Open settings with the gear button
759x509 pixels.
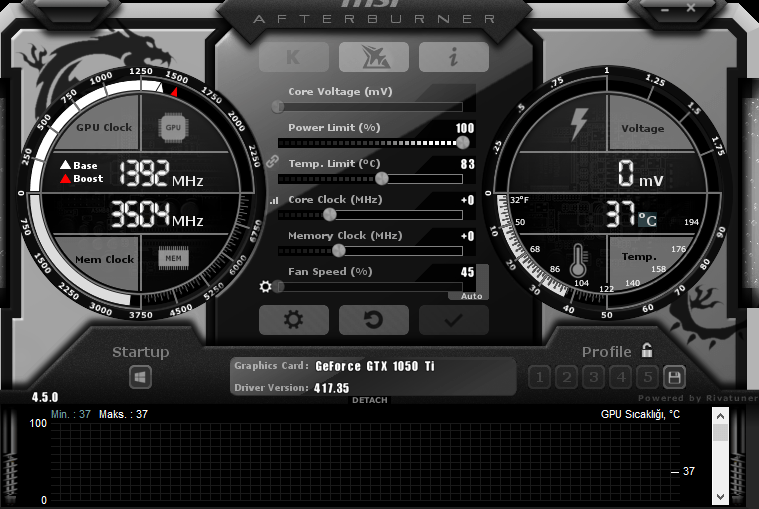tap(294, 320)
